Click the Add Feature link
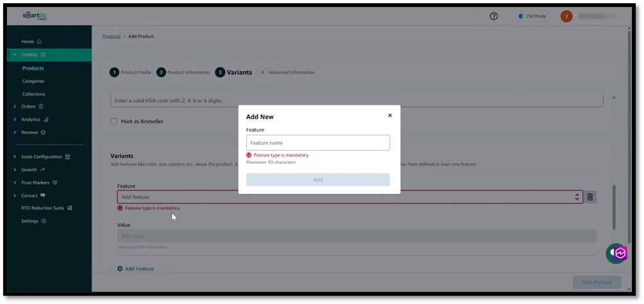Image resolution: width=644 pixels, height=304 pixels. pos(136,269)
